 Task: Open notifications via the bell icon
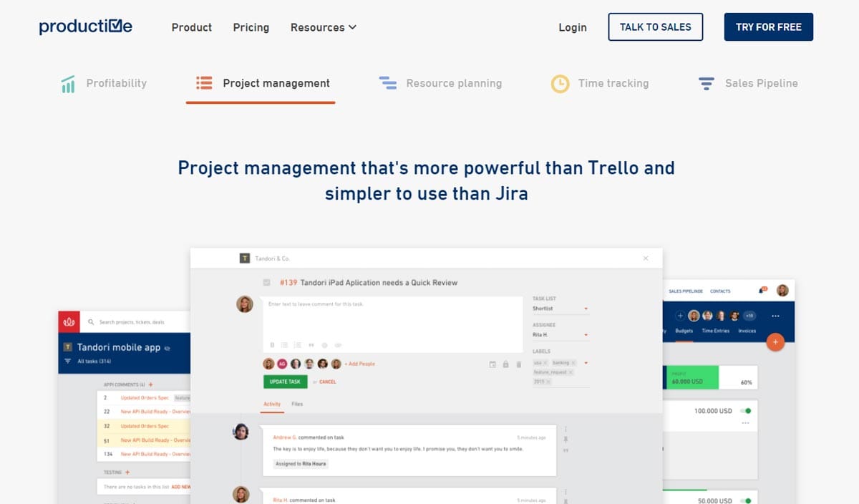761,290
